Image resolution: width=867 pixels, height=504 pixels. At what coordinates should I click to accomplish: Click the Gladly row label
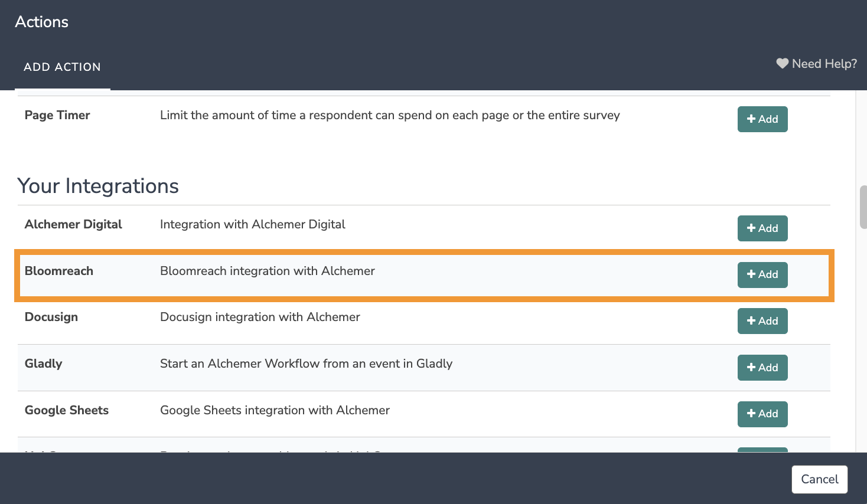43,364
